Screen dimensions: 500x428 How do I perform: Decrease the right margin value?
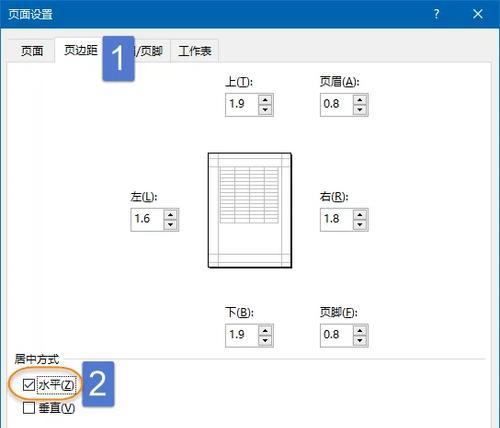pos(360,225)
